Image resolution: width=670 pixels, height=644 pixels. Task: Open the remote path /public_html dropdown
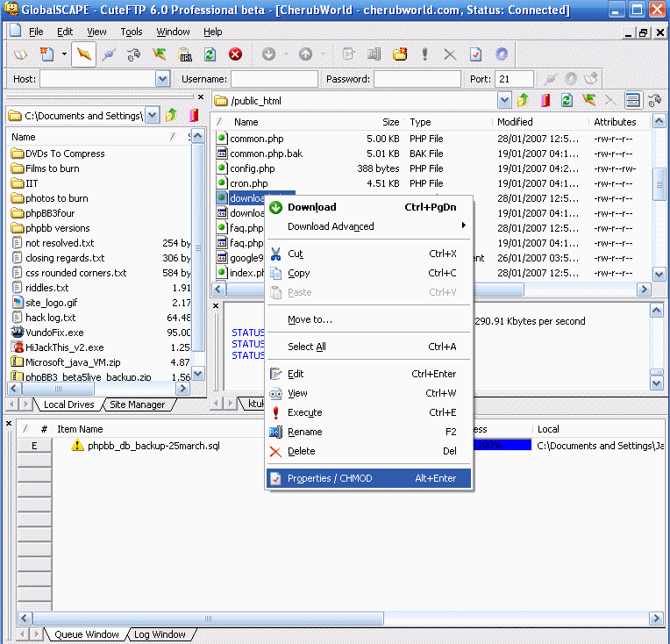click(504, 101)
